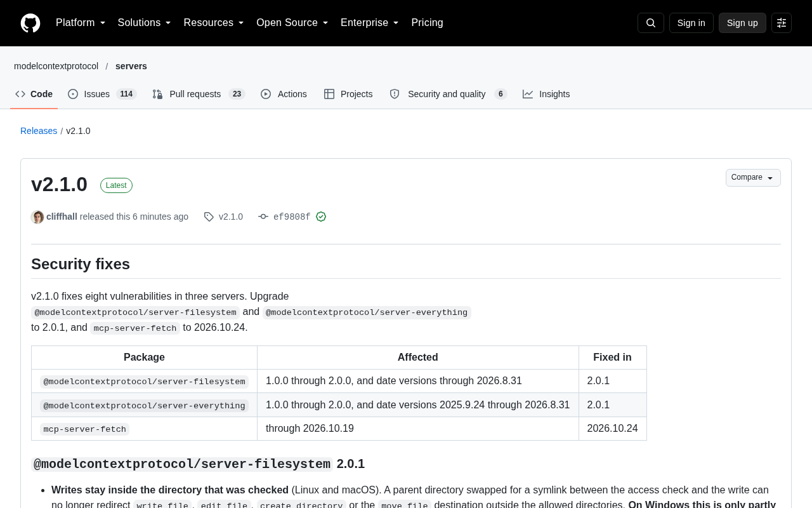Click the verified commit badge icon

321,217
